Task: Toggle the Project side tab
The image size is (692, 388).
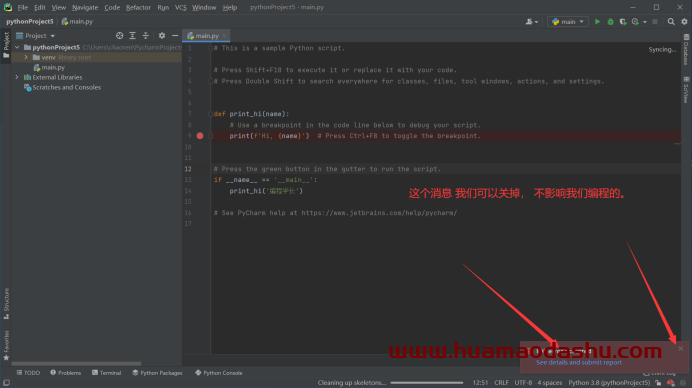Action: [6, 45]
